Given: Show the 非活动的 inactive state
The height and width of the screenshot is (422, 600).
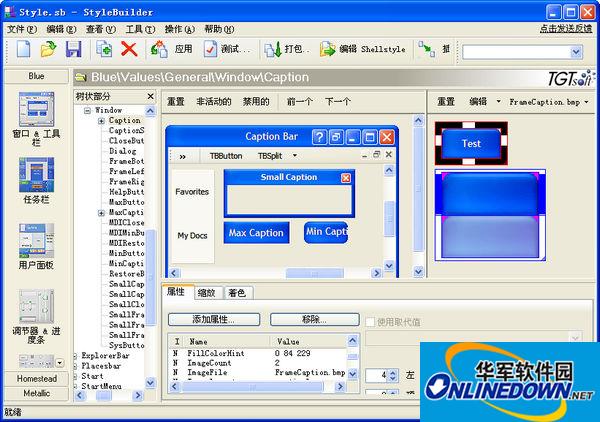Looking at the screenshot, I should click(214, 102).
